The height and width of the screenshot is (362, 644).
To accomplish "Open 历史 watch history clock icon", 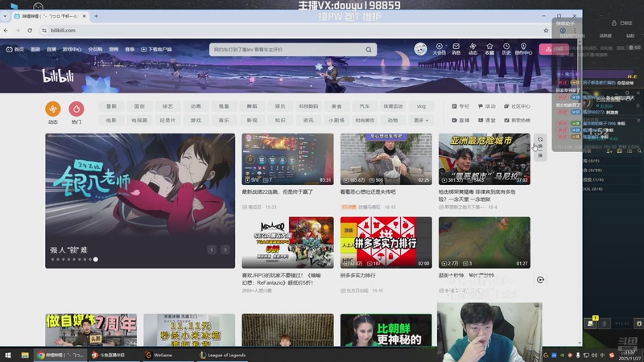I will click(506, 49).
